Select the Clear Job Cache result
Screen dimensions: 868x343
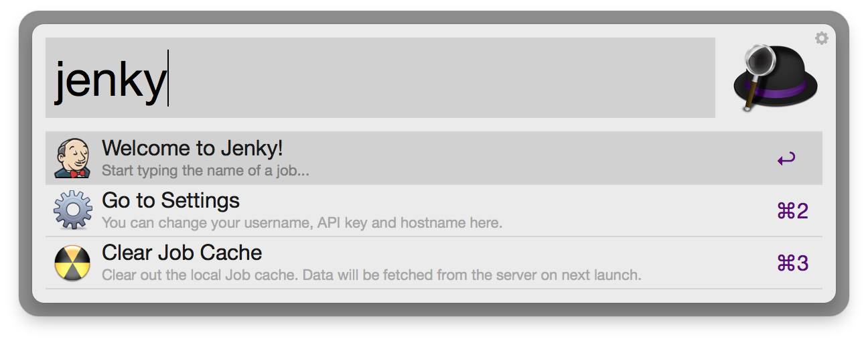434,263
